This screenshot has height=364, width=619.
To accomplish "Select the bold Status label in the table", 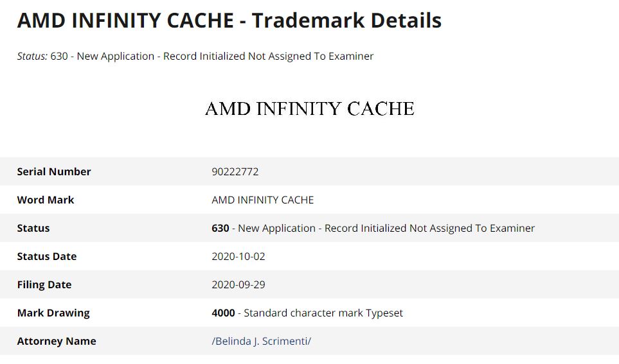I will click(33, 228).
